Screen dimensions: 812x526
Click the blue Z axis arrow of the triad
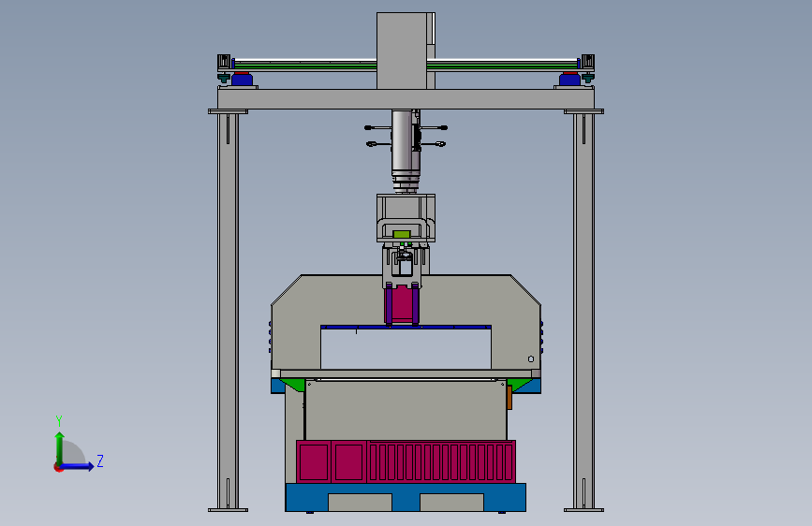(x=78, y=466)
